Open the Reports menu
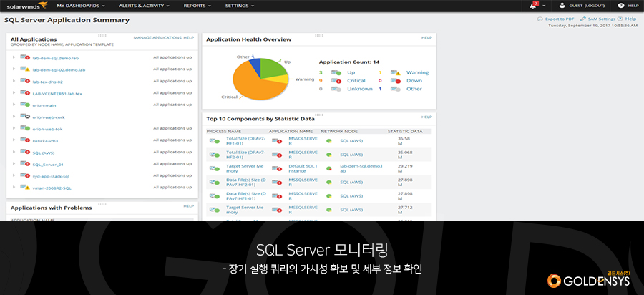644x295 pixels. click(x=197, y=6)
